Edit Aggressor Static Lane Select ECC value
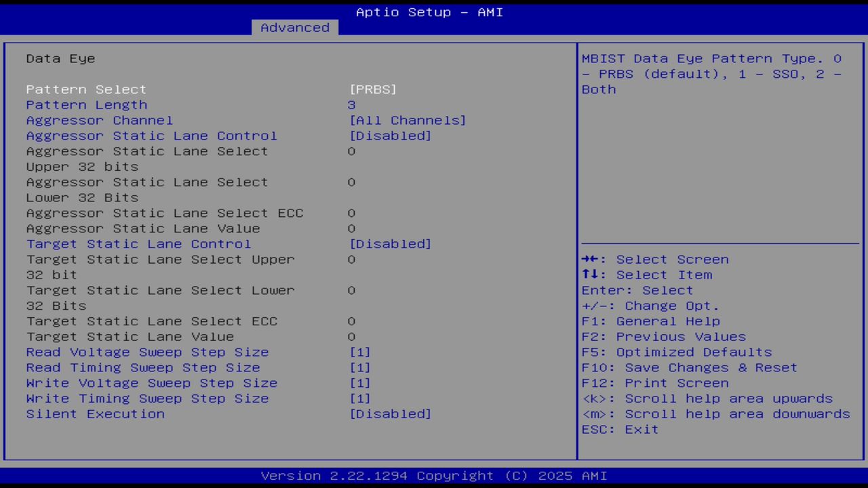868x488 pixels. (351, 212)
